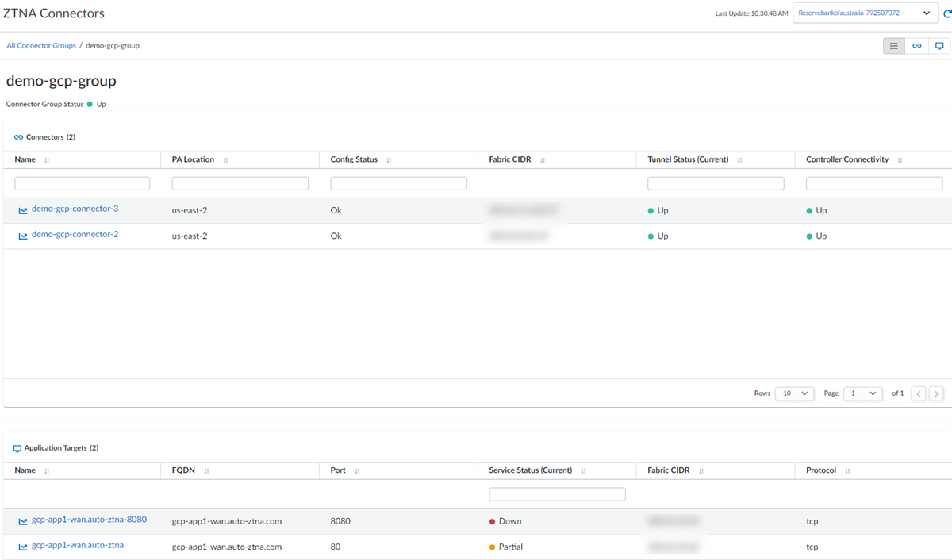Screen dimensions: 952x560
Task: Click the Connectors Name filter field
Action: (83, 183)
